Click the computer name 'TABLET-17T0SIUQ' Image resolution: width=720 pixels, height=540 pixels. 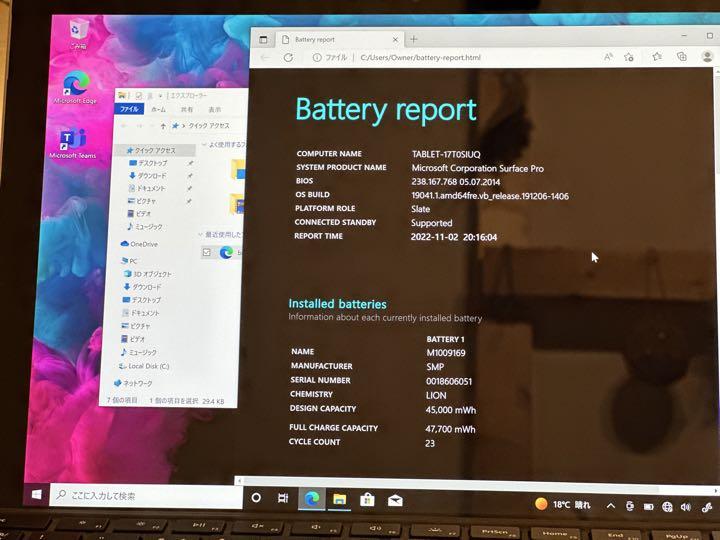tap(446, 154)
